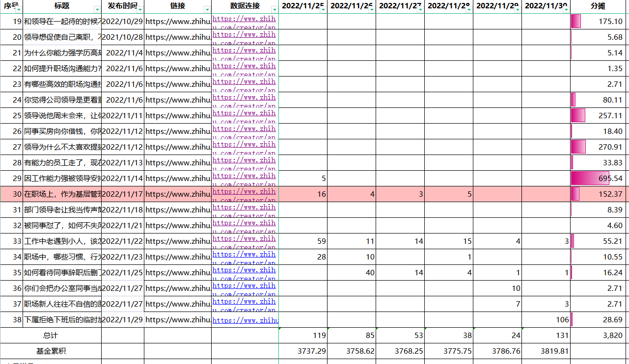Select the total value 119 in 总计 row

pos(303,336)
